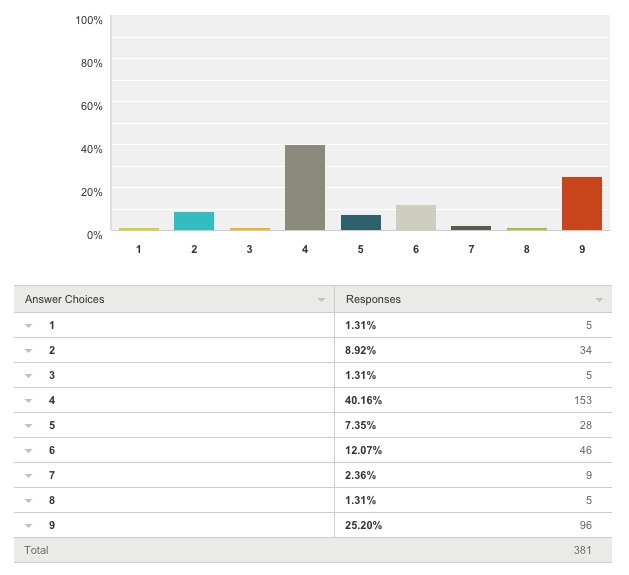This screenshot has height=575, width=629.
Task: Click the Answer Choices column header
Action: click(x=65, y=299)
